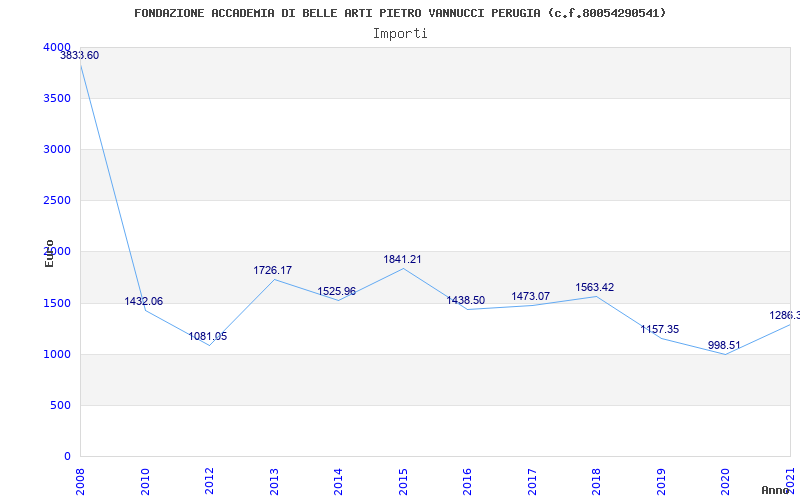The image size is (800, 500).
Task: Select the 1432.06 value label
Action: [x=144, y=302]
